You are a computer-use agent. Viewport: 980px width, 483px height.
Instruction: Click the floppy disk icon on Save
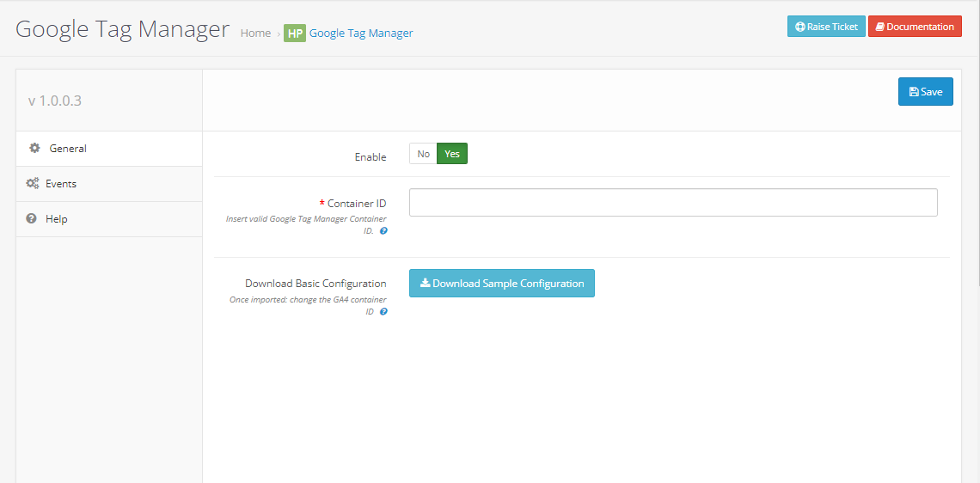[x=914, y=92]
